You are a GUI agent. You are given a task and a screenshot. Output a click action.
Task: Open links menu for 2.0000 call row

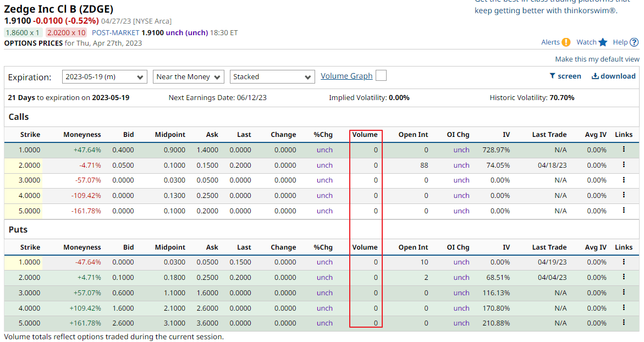(x=624, y=164)
